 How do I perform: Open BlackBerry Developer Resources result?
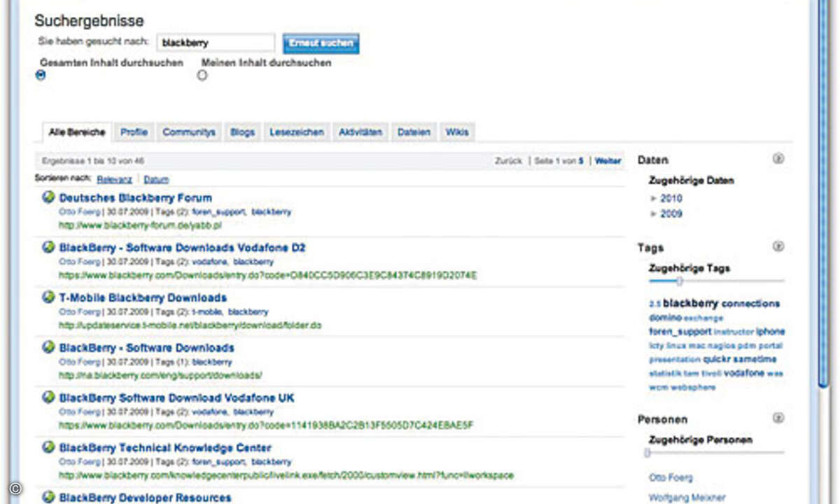(x=145, y=498)
